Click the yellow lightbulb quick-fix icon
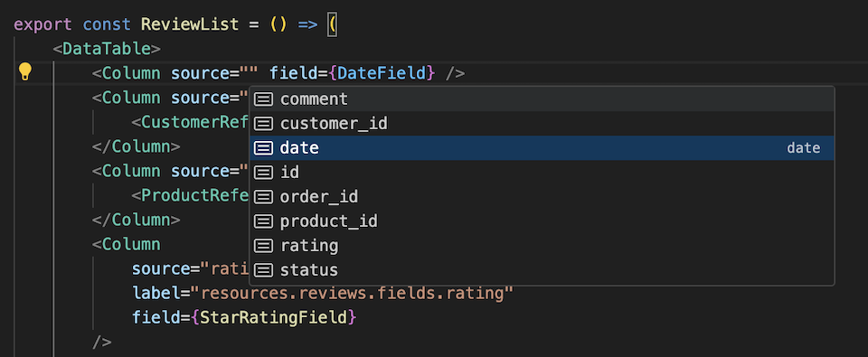Viewport: 868px width, 357px height. 25,72
